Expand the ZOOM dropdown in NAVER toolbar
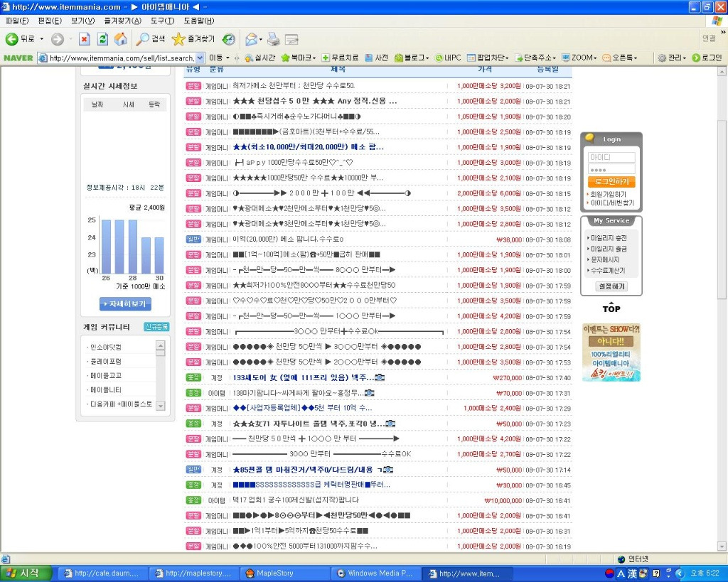 [596, 58]
